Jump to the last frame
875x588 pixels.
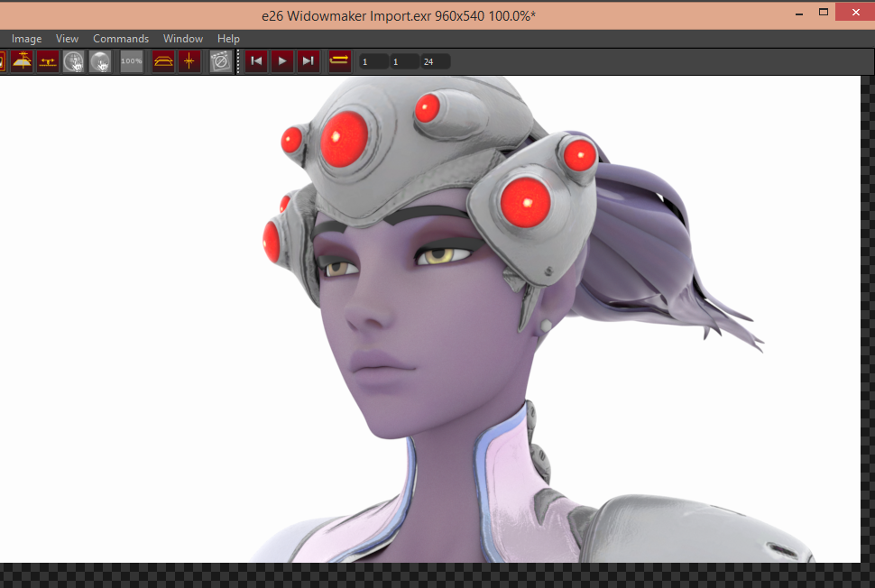pos(308,60)
